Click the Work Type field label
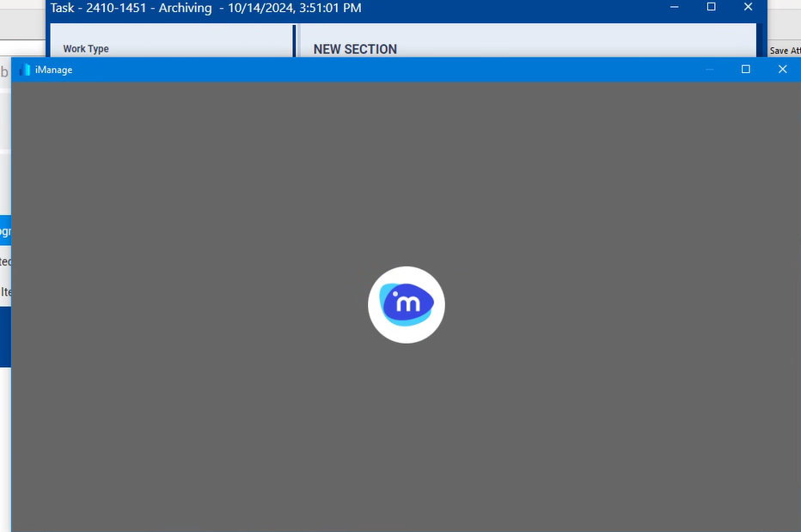 click(x=85, y=49)
